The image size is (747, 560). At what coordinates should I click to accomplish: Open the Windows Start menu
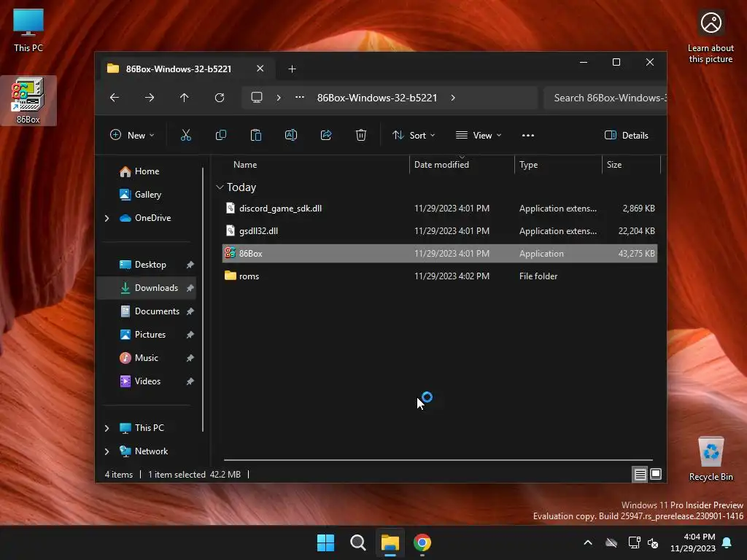(x=326, y=542)
